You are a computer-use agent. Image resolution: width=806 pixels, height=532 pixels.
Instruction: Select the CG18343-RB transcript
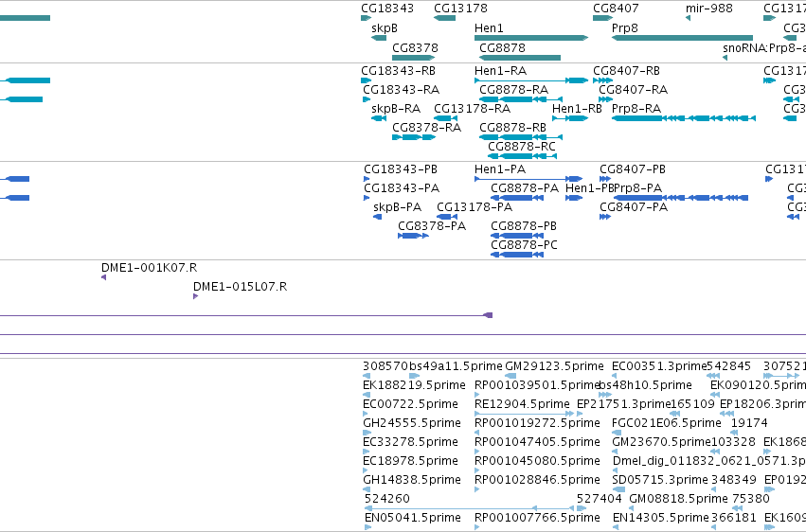[399, 71]
